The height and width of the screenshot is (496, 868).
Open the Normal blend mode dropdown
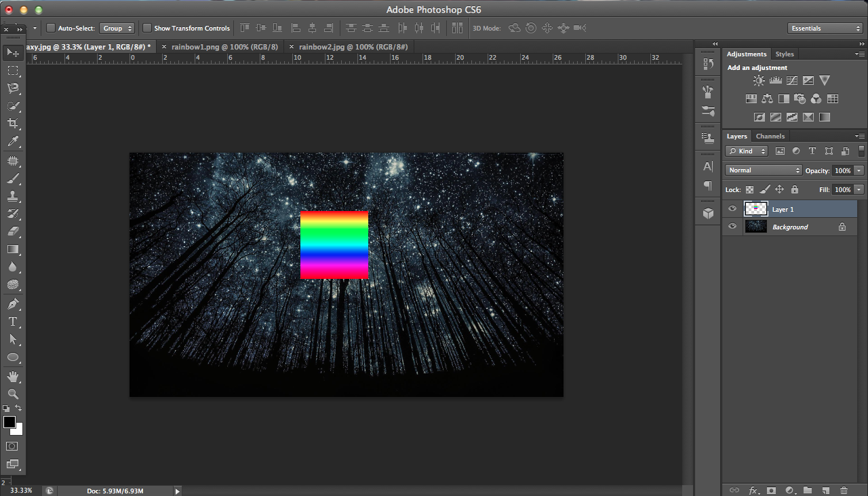(764, 170)
